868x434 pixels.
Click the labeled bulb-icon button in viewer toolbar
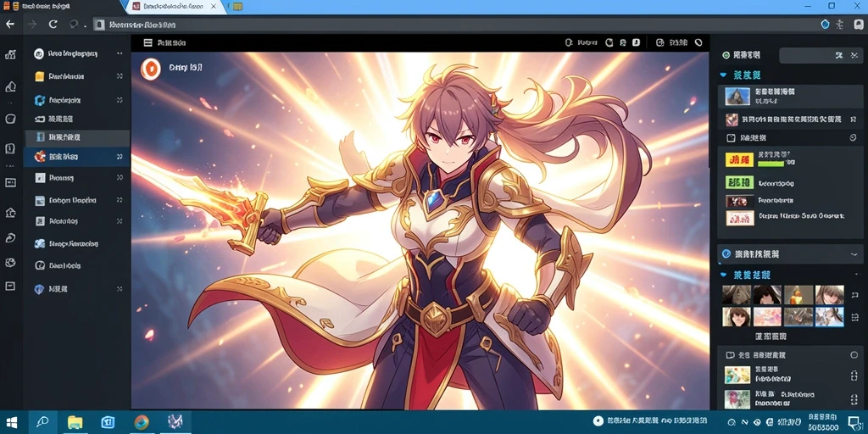581,42
